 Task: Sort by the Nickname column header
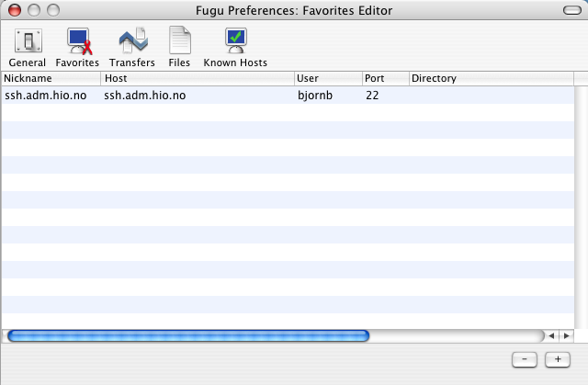point(51,78)
